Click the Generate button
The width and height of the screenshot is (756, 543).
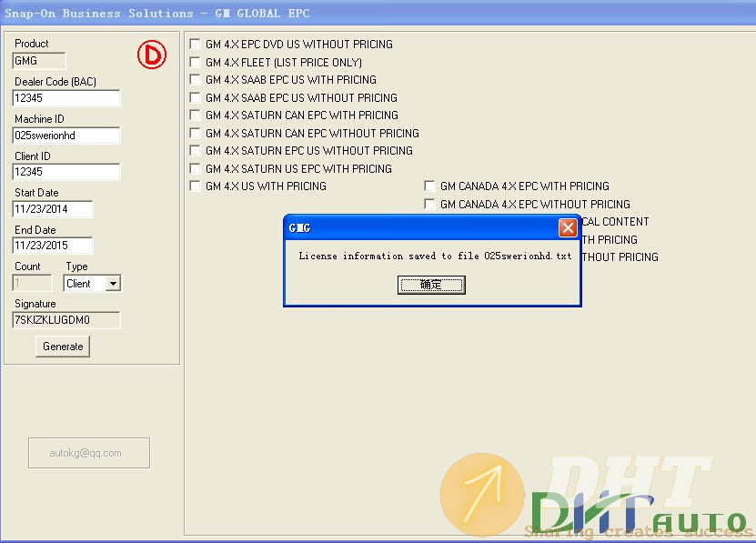point(63,347)
